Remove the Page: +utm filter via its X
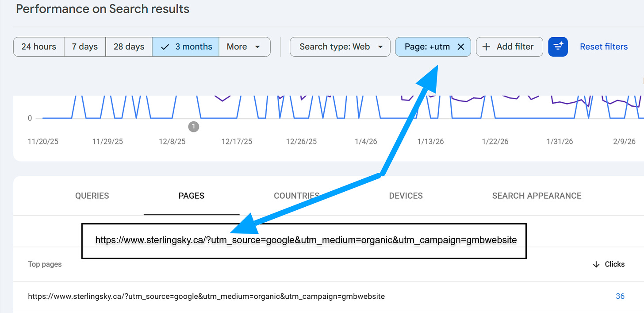This screenshot has width=644, height=313. click(x=461, y=46)
